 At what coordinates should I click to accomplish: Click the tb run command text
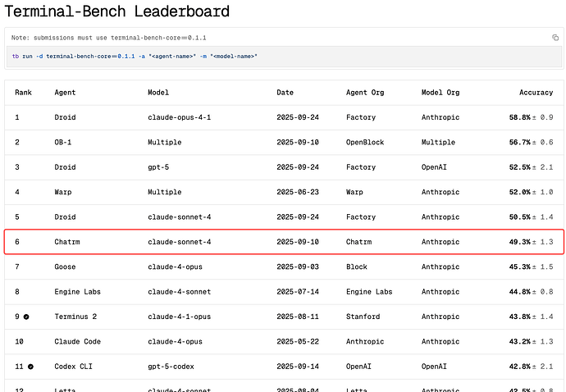pos(135,56)
